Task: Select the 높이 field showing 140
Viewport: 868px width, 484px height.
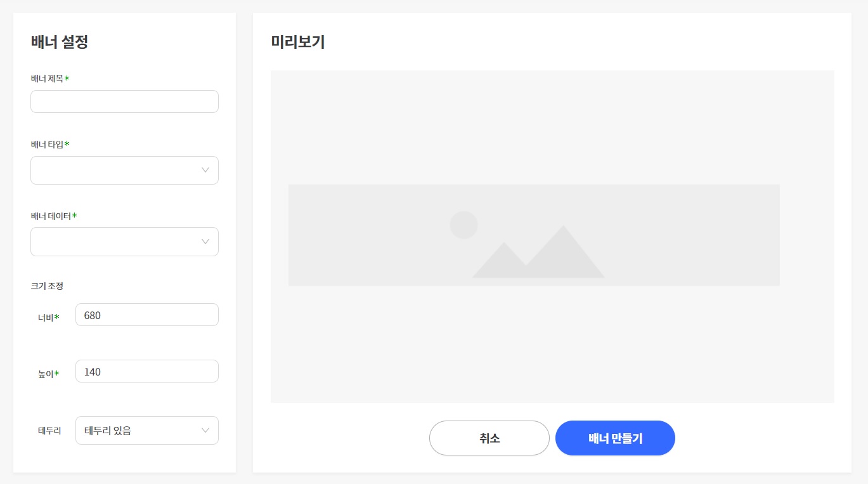Action: 147,370
